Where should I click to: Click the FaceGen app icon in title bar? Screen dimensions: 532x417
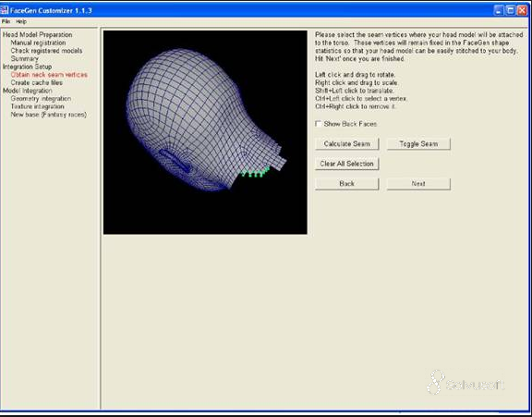4,10
